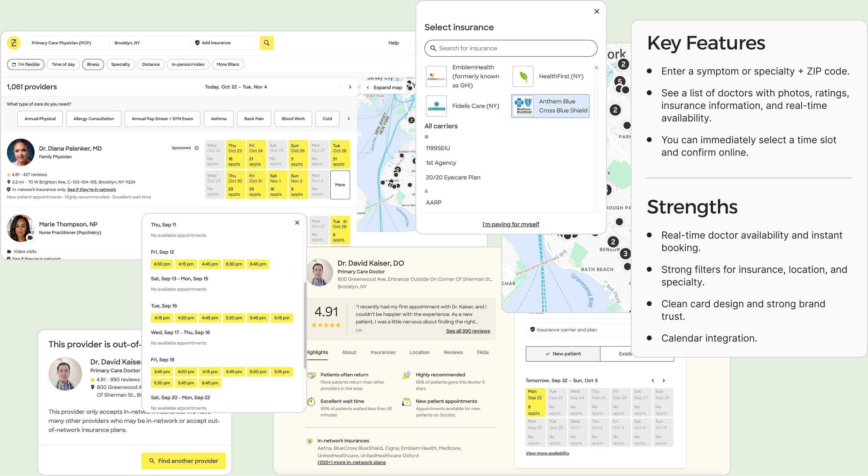This screenshot has width=868, height=476.
Task: Click the Fidelis Care (NY) logo
Action: coord(436,106)
